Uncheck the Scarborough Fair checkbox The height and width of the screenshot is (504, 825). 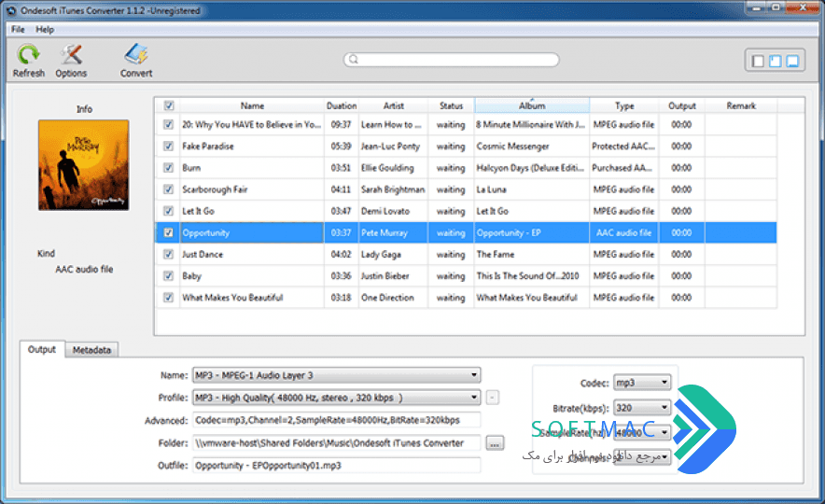point(168,189)
